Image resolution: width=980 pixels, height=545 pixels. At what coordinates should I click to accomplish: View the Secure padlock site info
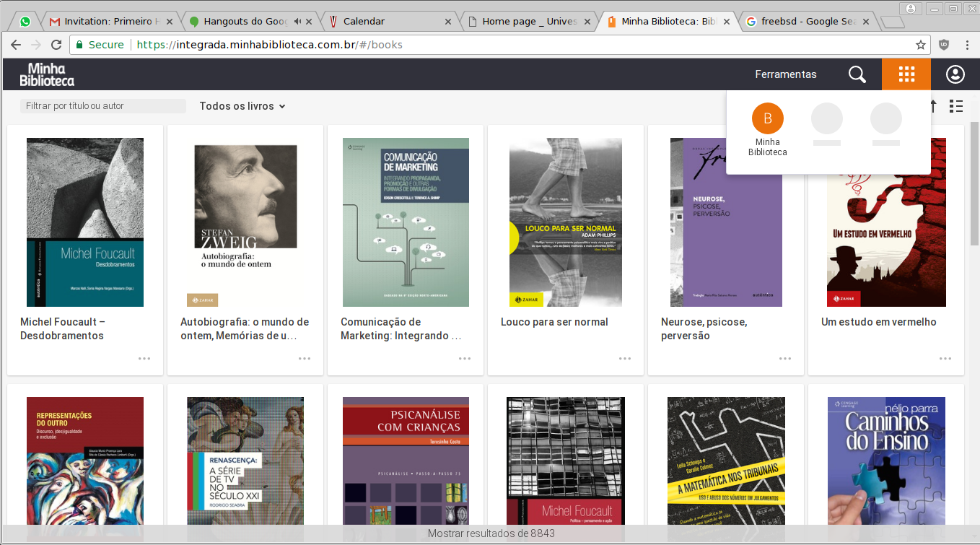tap(100, 45)
